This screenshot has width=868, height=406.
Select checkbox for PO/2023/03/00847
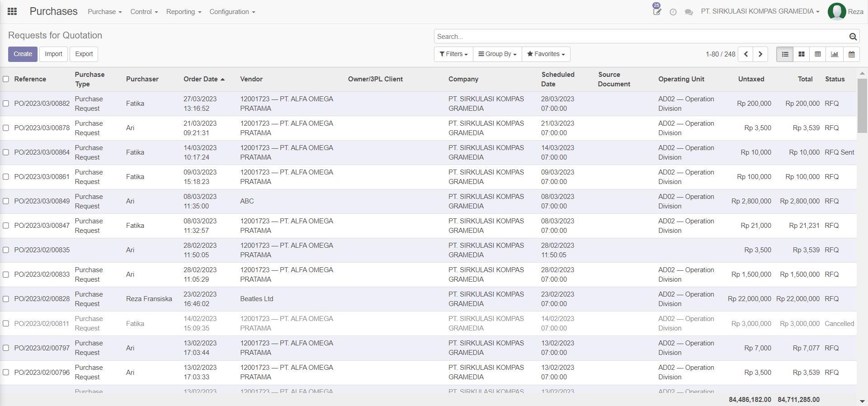click(x=6, y=226)
